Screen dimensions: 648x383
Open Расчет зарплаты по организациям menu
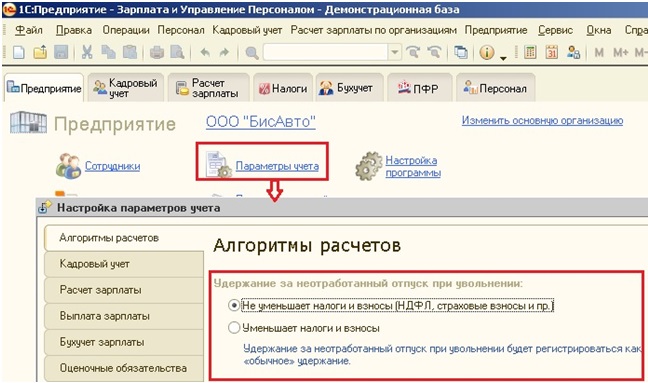tap(374, 30)
